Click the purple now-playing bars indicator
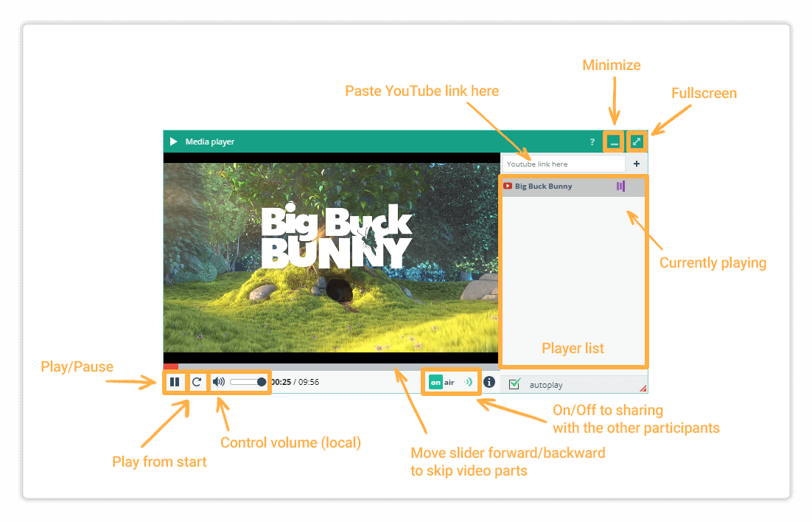This screenshot has height=522, width=812. point(621,186)
